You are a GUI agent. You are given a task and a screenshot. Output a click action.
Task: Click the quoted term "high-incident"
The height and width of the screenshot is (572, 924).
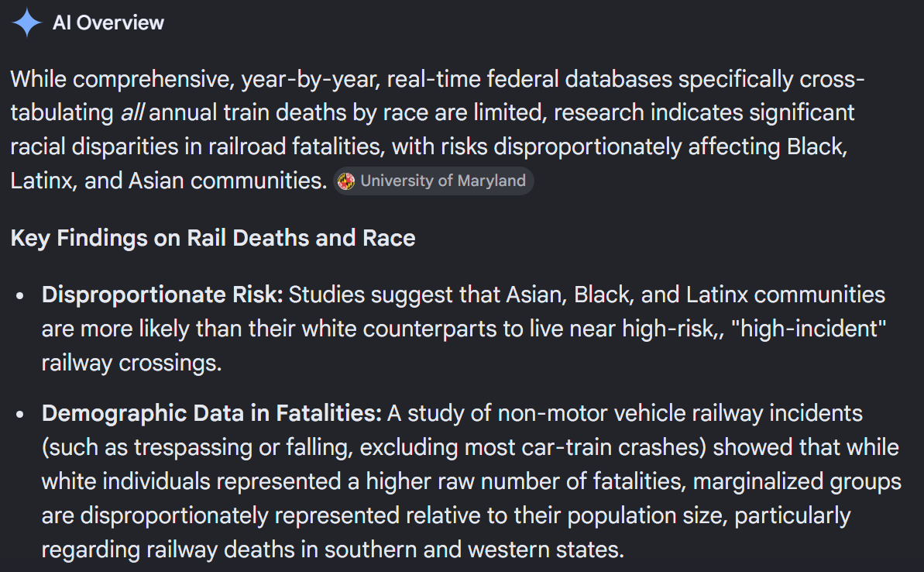point(809,329)
